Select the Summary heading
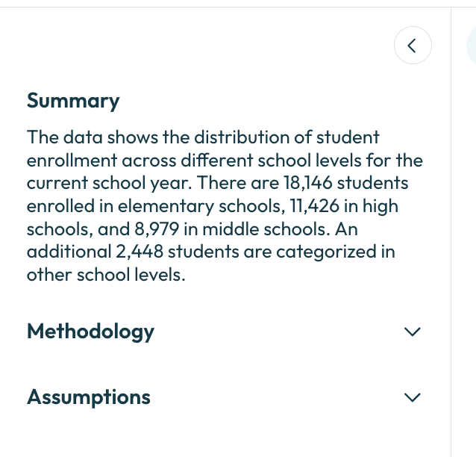Image resolution: width=476 pixels, height=457 pixels. pos(73,101)
